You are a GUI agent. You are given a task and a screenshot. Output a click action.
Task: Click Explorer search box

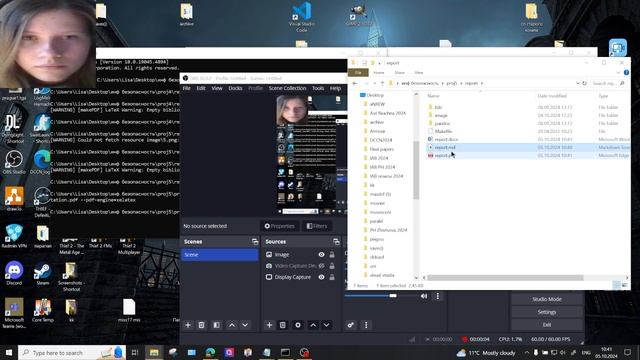[608, 83]
